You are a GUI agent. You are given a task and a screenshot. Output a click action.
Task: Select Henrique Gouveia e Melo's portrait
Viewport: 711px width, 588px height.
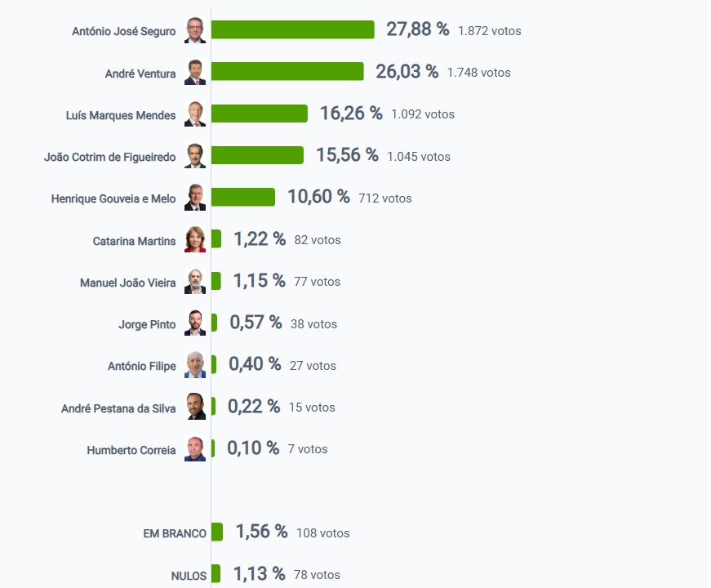coord(195,198)
